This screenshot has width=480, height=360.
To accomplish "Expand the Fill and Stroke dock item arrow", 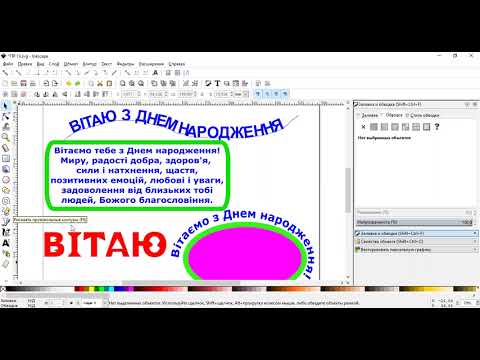I will point(475,233).
